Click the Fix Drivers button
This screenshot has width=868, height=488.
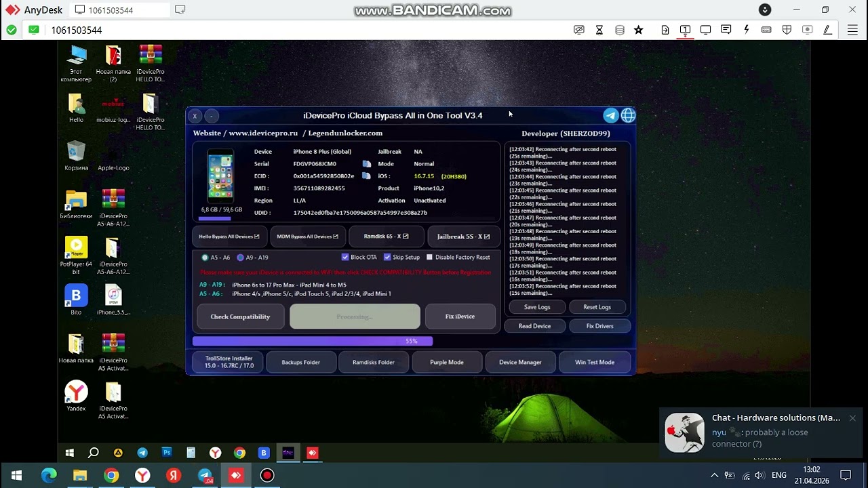pyautogui.click(x=599, y=326)
